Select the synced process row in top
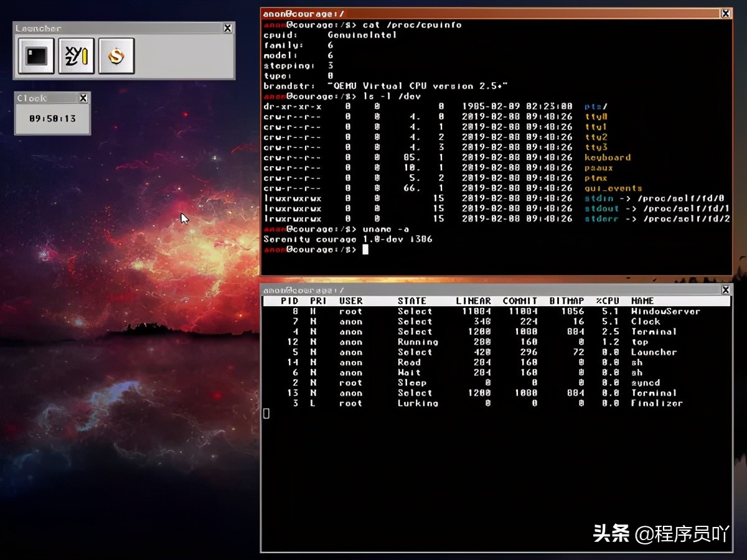Viewport: 747px width, 560px height. click(646, 383)
